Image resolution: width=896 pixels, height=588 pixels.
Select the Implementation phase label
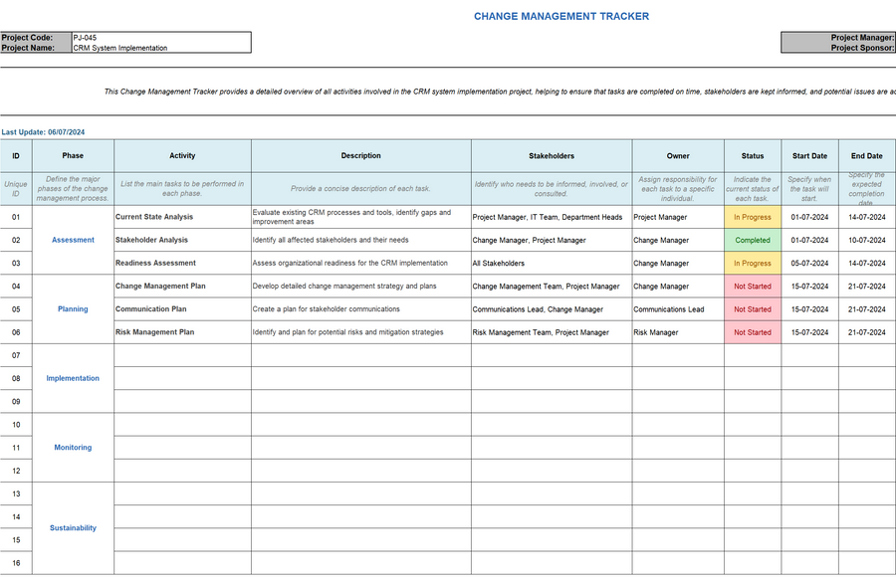coord(72,378)
